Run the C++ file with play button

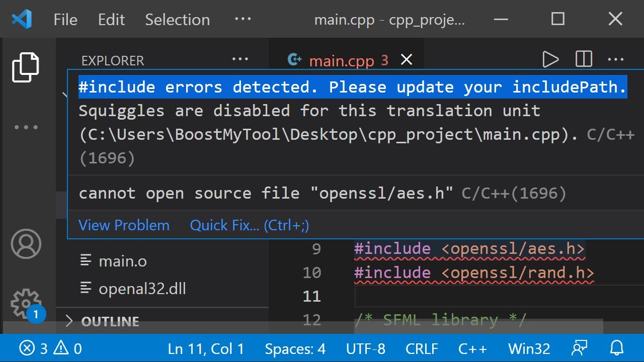tap(551, 60)
